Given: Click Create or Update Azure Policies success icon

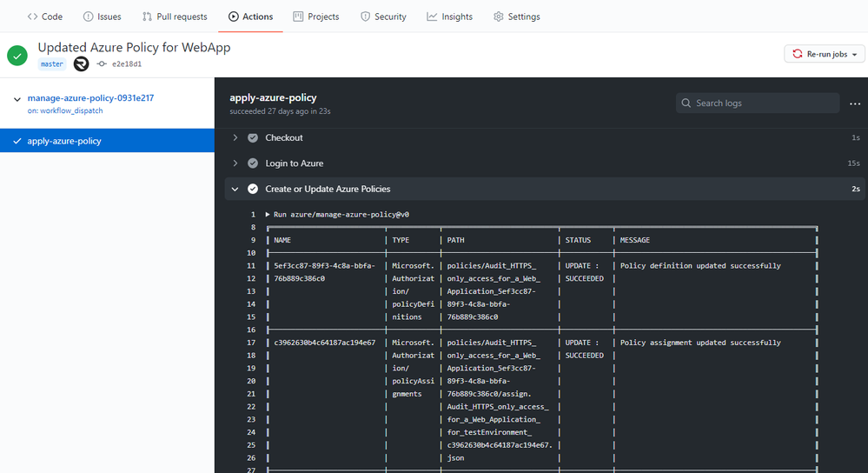Looking at the screenshot, I should click(x=253, y=189).
